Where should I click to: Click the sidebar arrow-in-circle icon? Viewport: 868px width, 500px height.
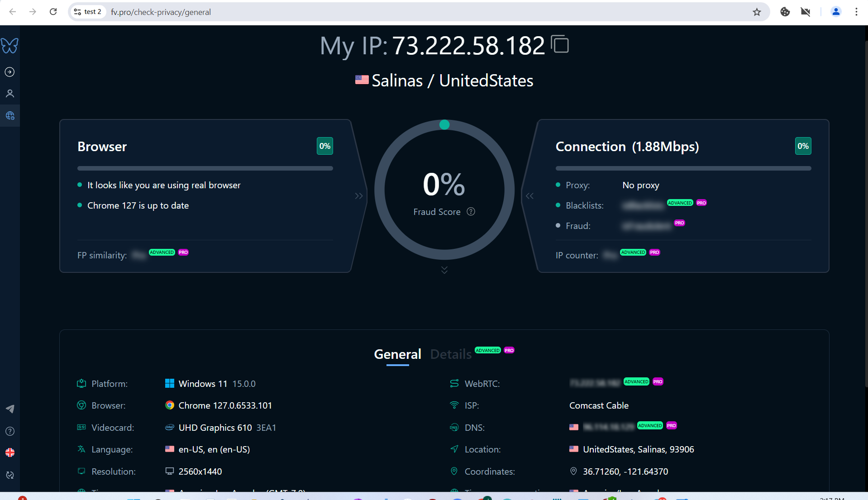(x=10, y=72)
